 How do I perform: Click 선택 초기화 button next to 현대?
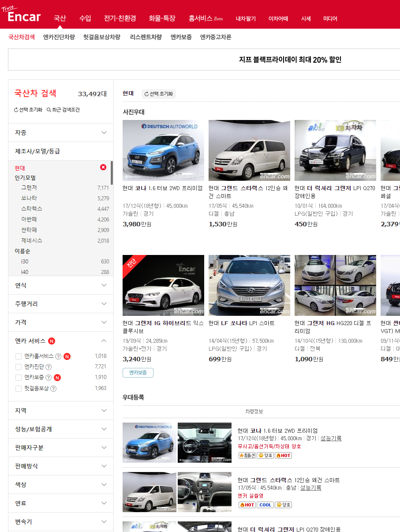click(x=159, y=94)
